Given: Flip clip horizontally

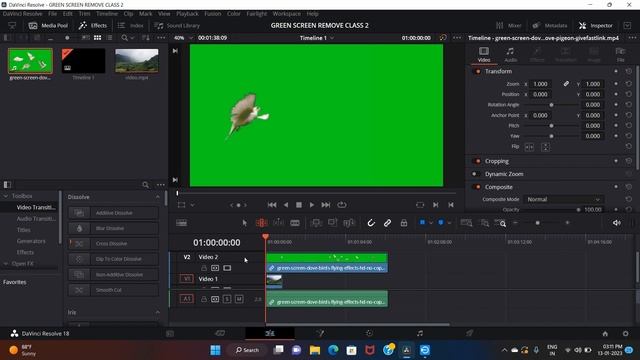Looking at the screenshot, I should 529,147.
